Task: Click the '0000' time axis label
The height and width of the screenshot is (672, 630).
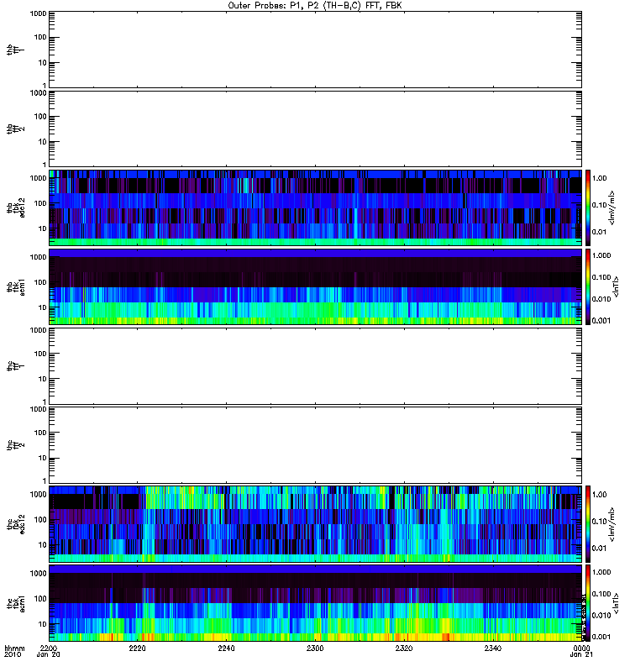Action: 581,648
